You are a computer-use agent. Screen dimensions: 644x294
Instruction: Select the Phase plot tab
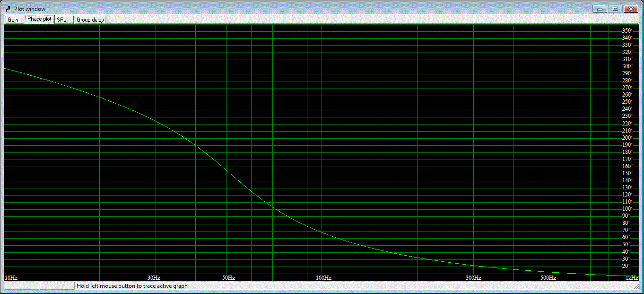coord(40,19)
